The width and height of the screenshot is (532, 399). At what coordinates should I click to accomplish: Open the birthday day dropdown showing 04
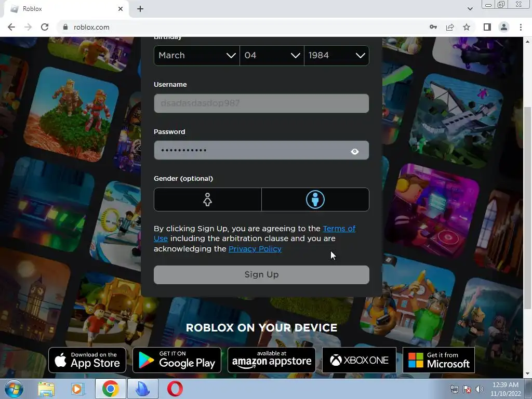point(272,55)
